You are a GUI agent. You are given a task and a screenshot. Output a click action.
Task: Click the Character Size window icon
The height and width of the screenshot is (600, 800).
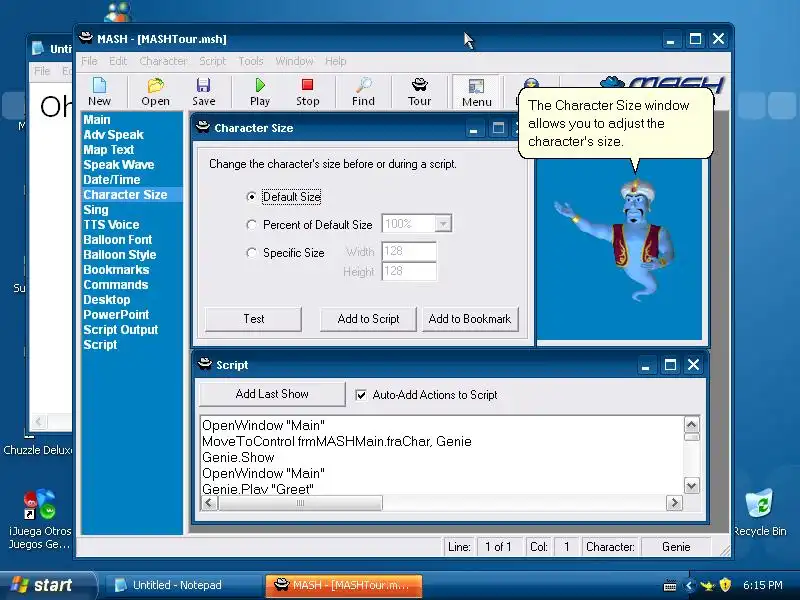click(x=203, y=127)
